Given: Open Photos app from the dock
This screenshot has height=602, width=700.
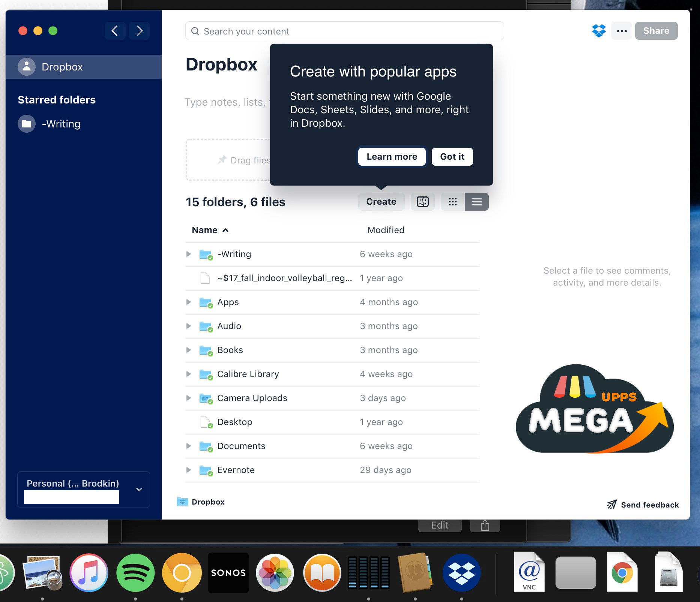Looking at the screenshot, I should 275,573.
